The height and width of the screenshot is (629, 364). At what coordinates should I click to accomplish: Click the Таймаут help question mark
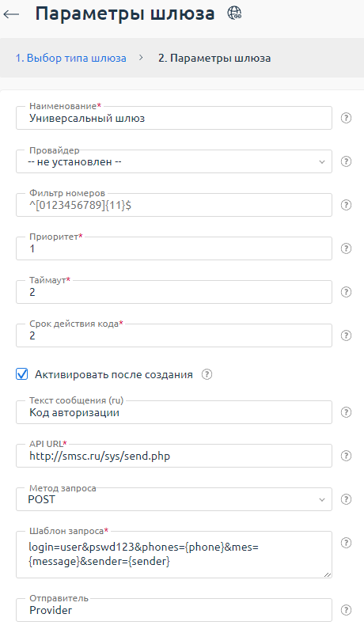pos(346,292)
